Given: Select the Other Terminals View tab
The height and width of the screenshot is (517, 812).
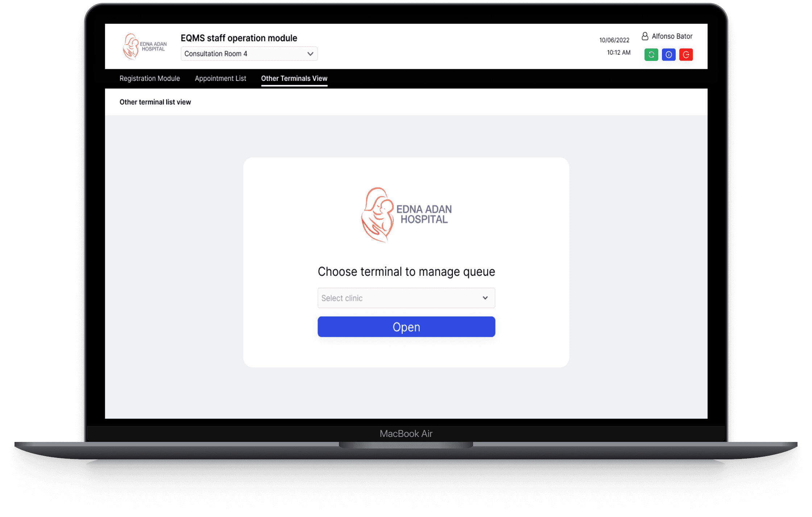Looking at the screenshot, I should coord(294,78).
